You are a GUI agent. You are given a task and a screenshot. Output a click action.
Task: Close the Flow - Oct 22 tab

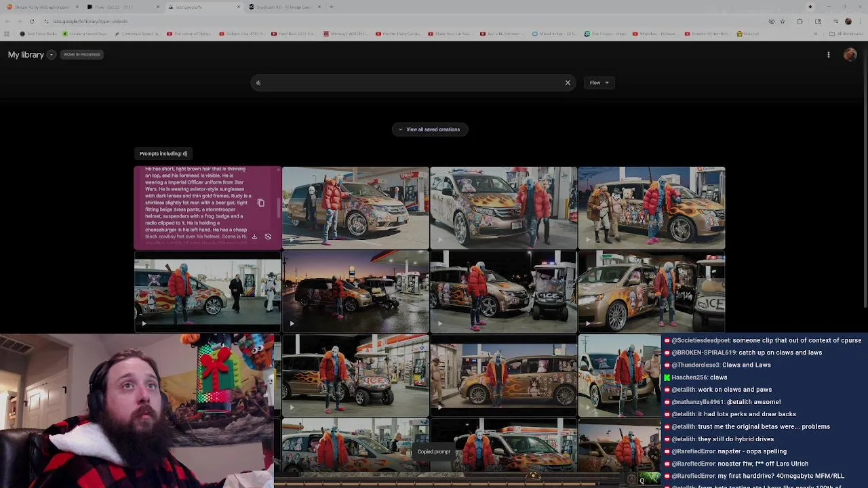(158, 7)
